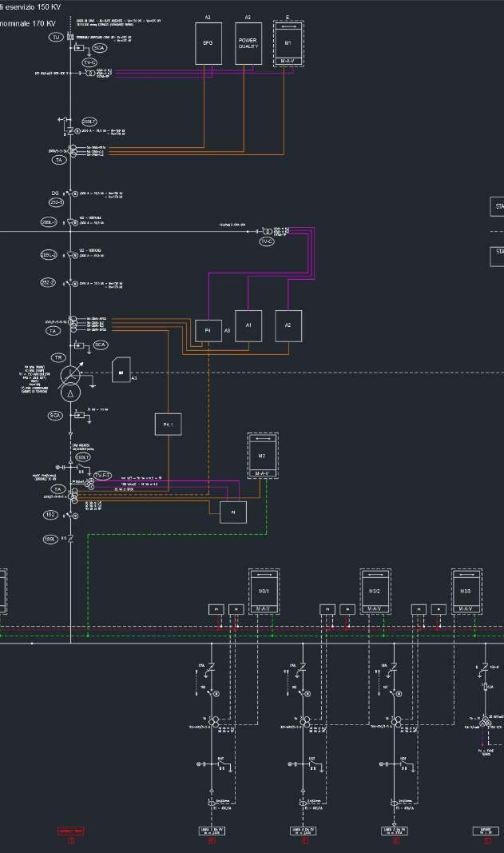Click the LINEA 2 DA FV feeder label
This screenshot has height=853, width=504.
(304, 831)
